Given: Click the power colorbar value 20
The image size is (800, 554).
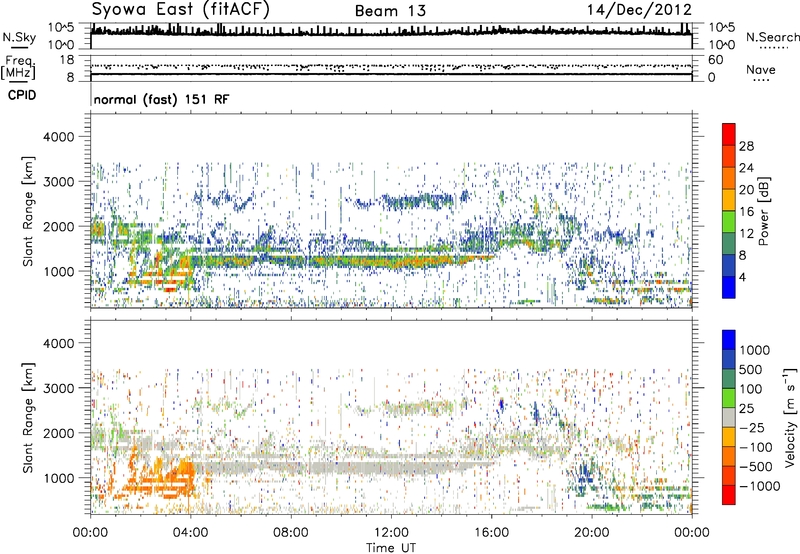Looking at the screenshot, I should point(746,190).
